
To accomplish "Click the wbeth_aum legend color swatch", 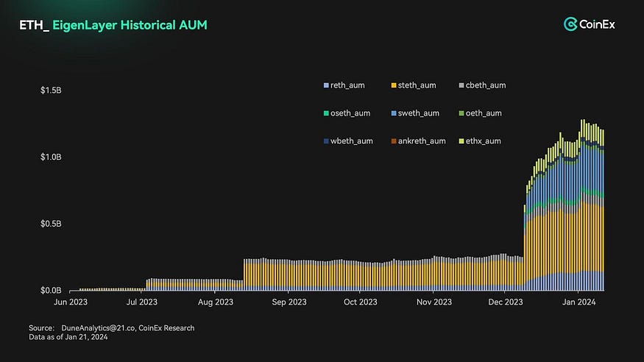I will coord(326,141).
